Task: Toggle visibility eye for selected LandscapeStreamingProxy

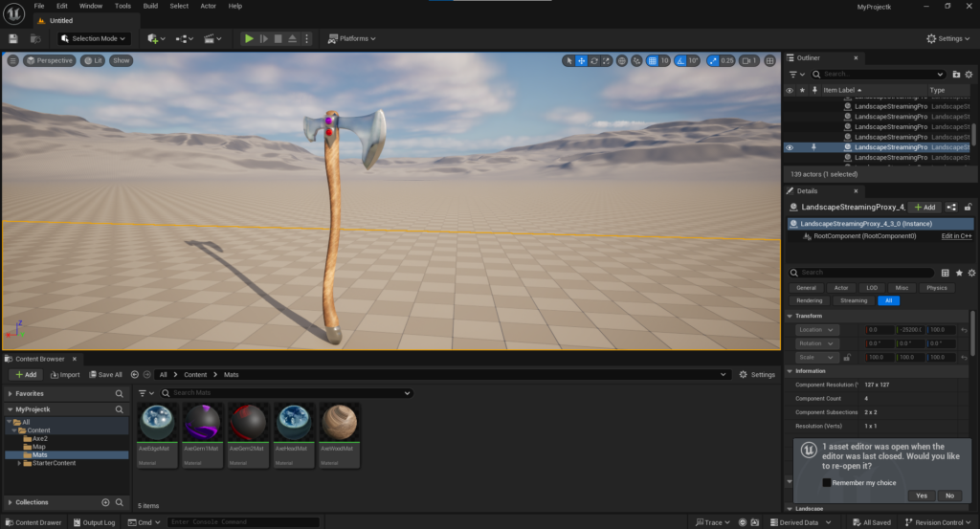Action: click(790, 147)
